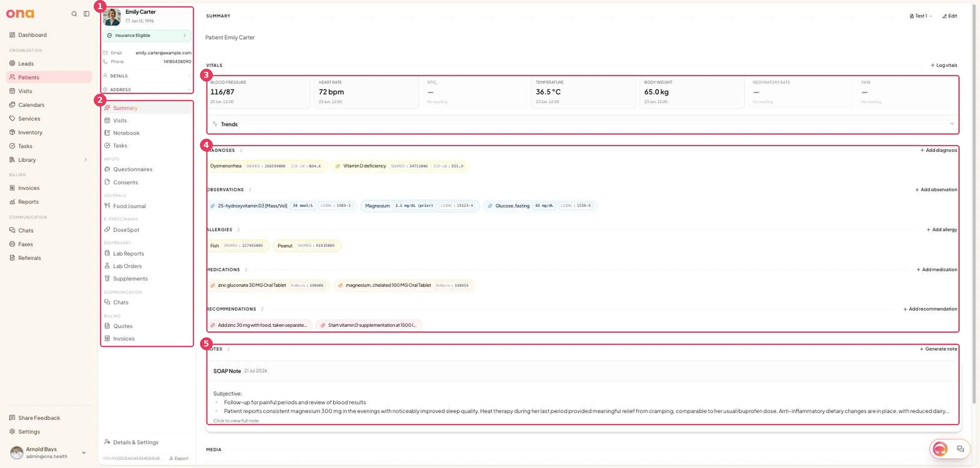Open Questionnaires
This screenshot has width=980, height=468.
(147, 169)
